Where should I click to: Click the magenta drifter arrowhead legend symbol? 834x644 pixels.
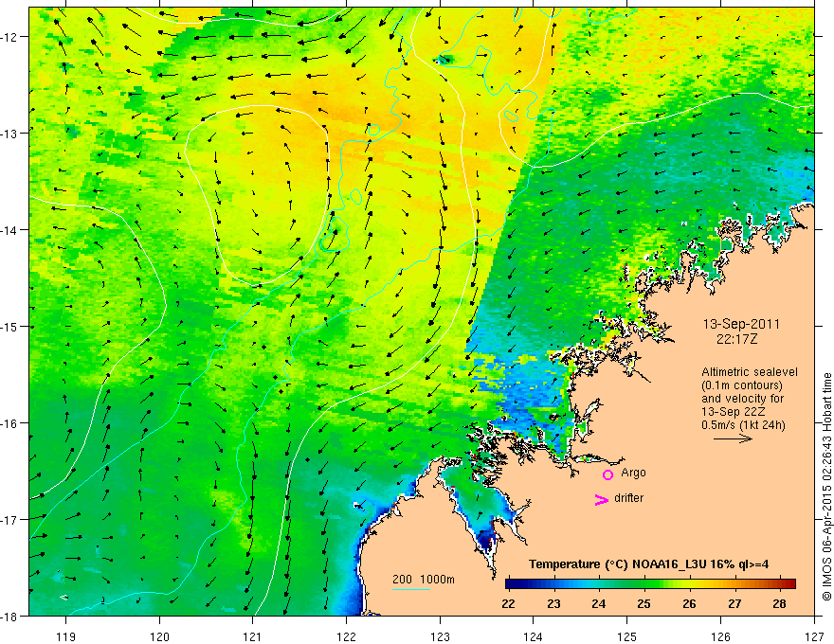point(602,499)
